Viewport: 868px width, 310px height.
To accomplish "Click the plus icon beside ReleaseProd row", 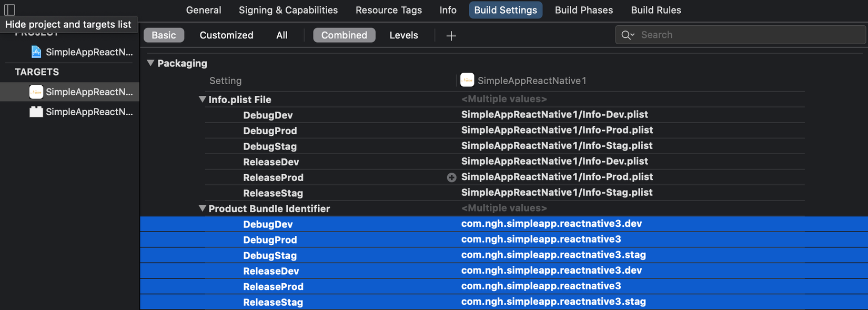I will [x=451, y=177].
